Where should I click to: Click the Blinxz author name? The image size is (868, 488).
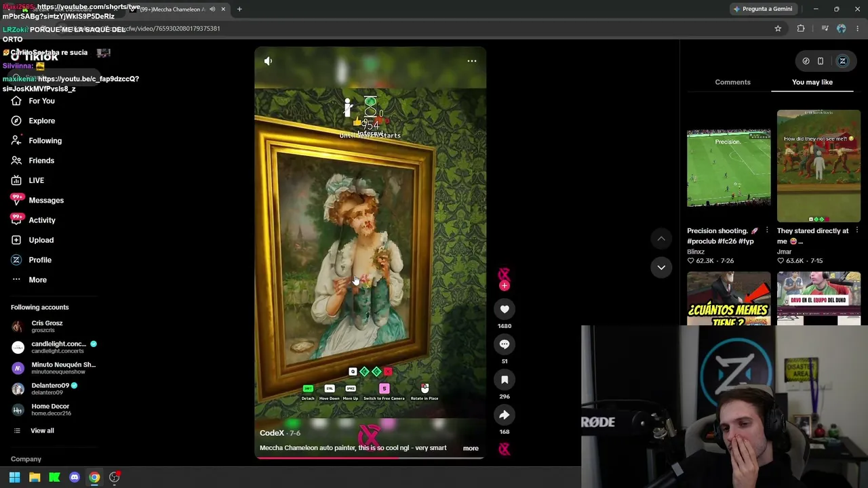696,251
